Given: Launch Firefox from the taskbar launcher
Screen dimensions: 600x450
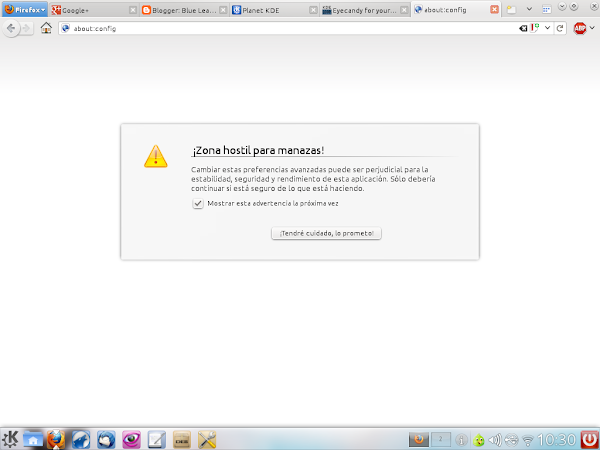Looking at the screenshot, I should (x=56, y=439).
